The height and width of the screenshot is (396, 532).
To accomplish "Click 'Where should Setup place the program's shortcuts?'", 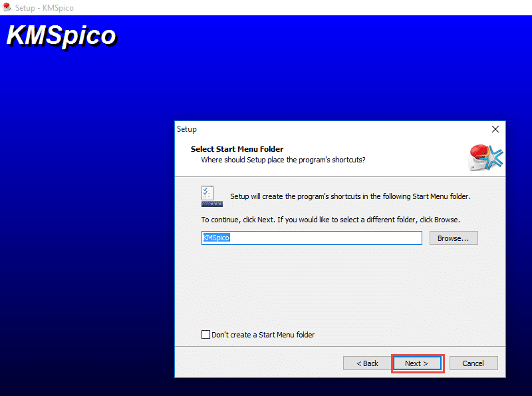I will click(x=283, y=160).
